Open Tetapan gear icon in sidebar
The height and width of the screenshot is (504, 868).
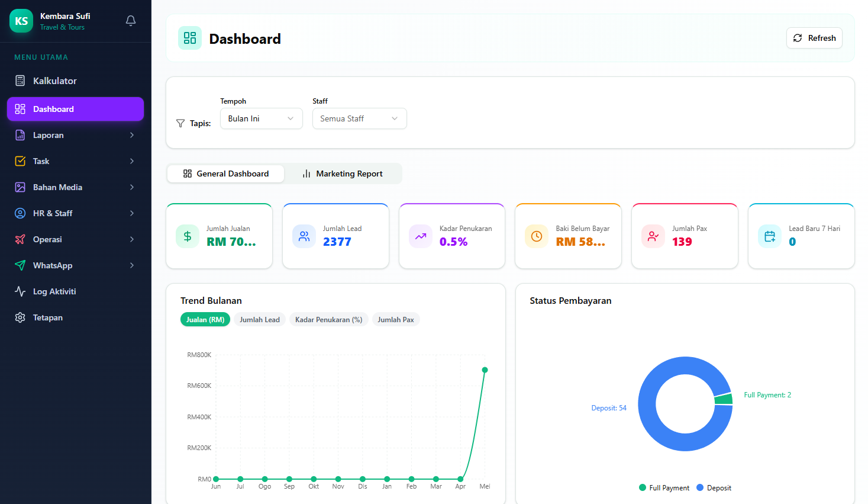click(x=20, y=317)
